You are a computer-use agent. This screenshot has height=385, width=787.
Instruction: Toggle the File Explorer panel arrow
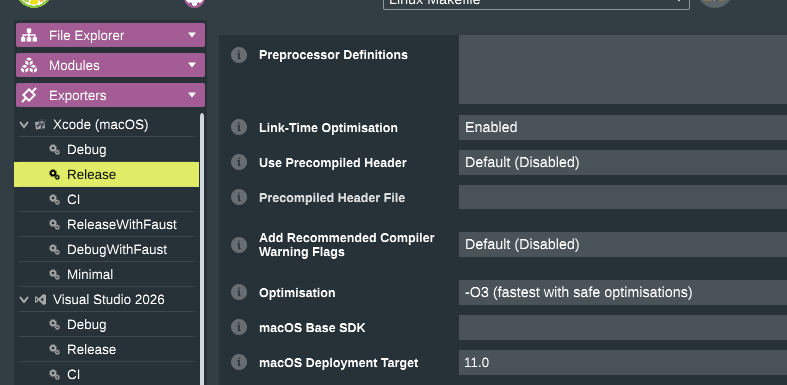[x=192, y=35]
